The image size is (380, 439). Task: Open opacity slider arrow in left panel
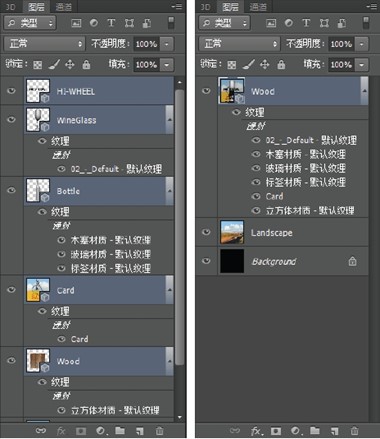(167, 44)
